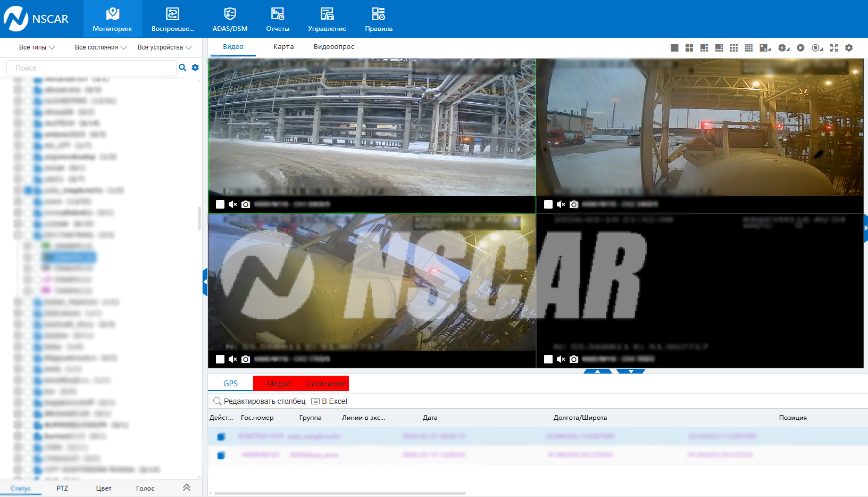Mute audio on red tanker truck video
Image resolution: width=868 pixels, height=497 pixels.
pyautogui.click(x=561, y=204)
